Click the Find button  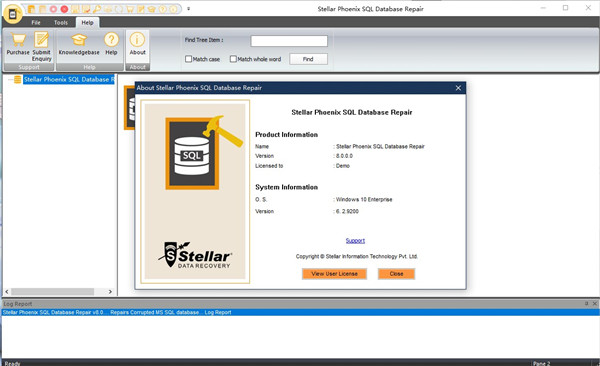coord(308,59)
